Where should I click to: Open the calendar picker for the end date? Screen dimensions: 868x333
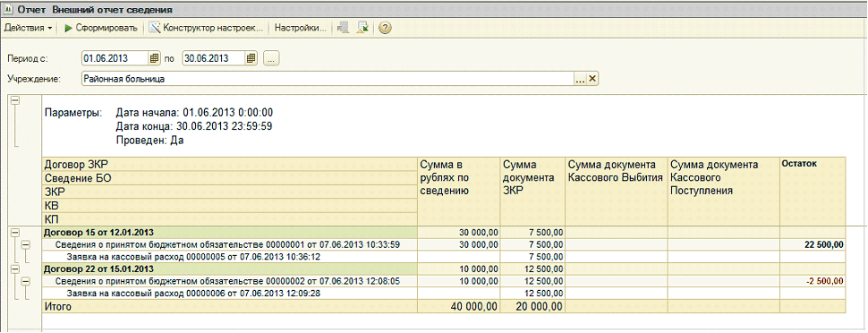point(251,58)
